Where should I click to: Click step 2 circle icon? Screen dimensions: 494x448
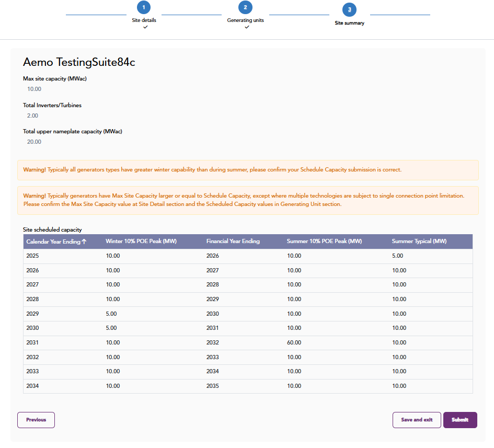click(x=245, y=7)
